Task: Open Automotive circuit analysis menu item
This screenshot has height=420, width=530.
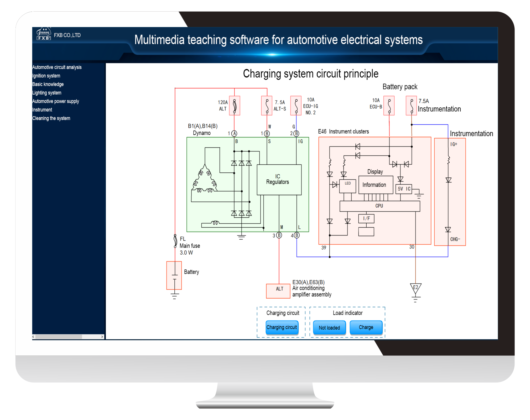Action: tap(57, 67)
